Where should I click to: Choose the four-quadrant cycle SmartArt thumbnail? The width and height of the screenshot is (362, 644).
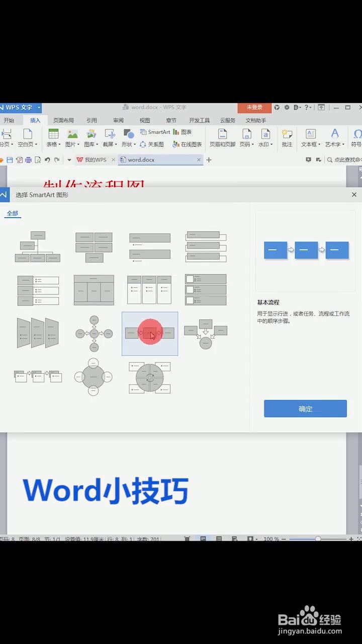click(x=150, y=377)
